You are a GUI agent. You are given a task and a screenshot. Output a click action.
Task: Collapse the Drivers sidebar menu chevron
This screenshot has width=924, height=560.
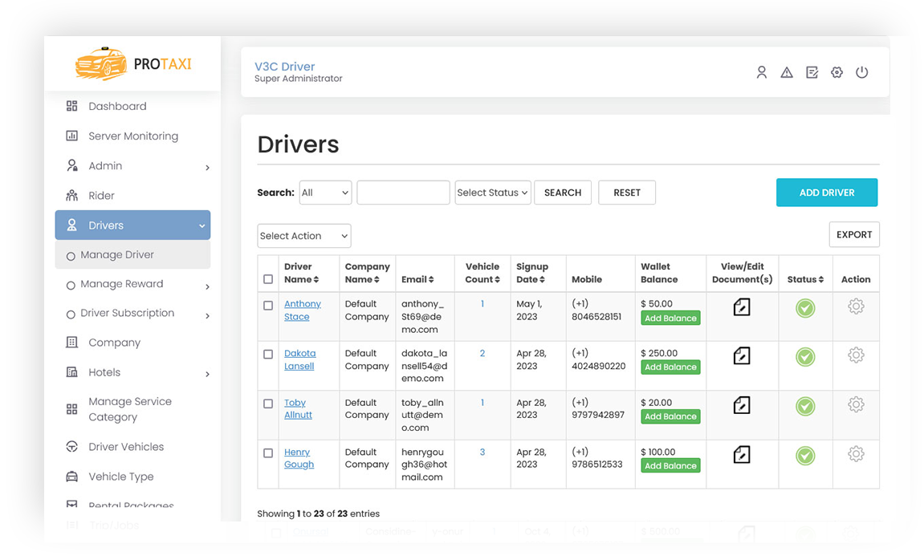click(x=201, y=225)
